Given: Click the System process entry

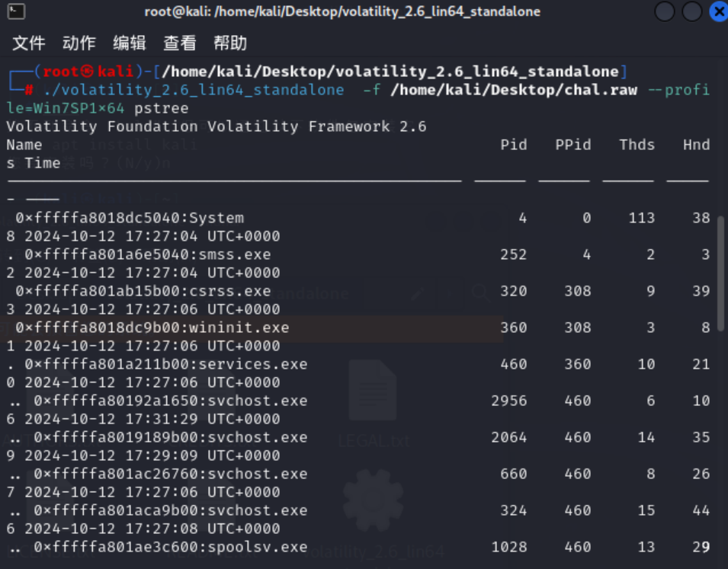Looking at the screenshot, I should (130, 218).
